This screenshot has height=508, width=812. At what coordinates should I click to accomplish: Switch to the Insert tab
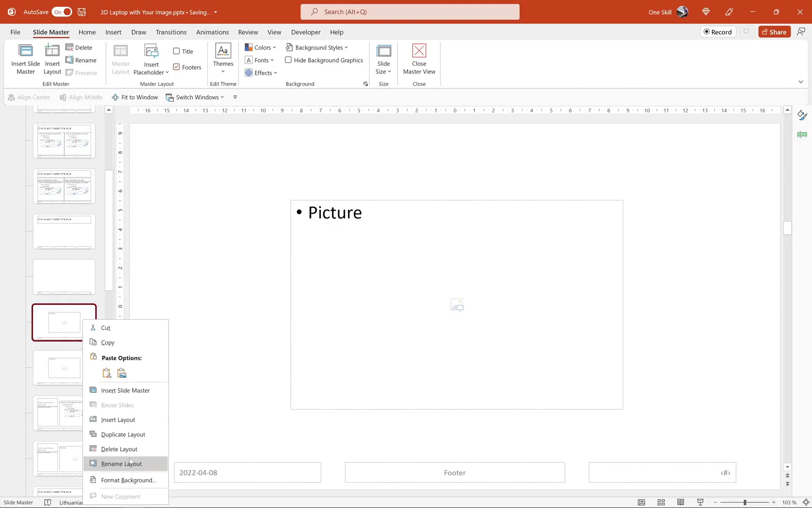pyautogui.click(x=113, y=32)
